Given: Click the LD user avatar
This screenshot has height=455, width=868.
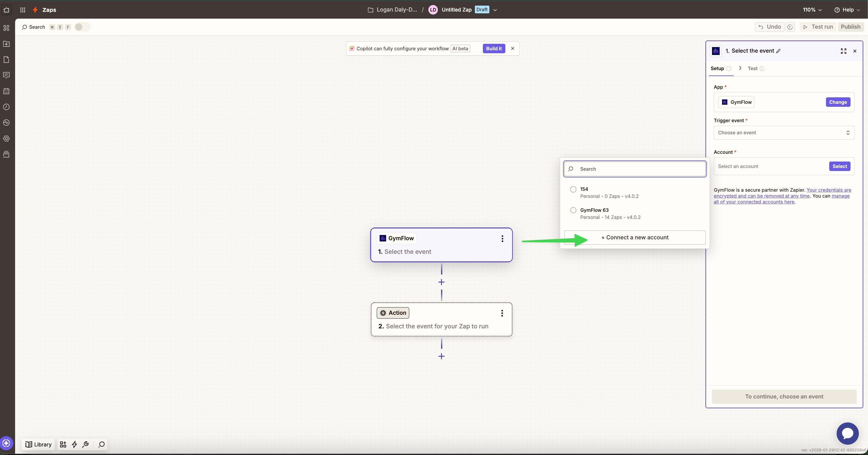Looking at the screenshot, I should pyautogui.click(x=433, y=10).
